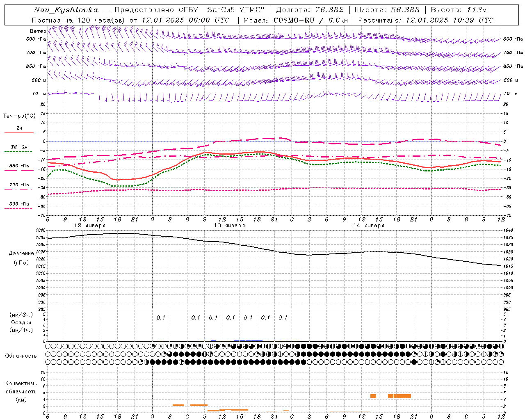Click the last 0.1 precipitation value
The image size is (525, 420).
[x=283, y=317]
